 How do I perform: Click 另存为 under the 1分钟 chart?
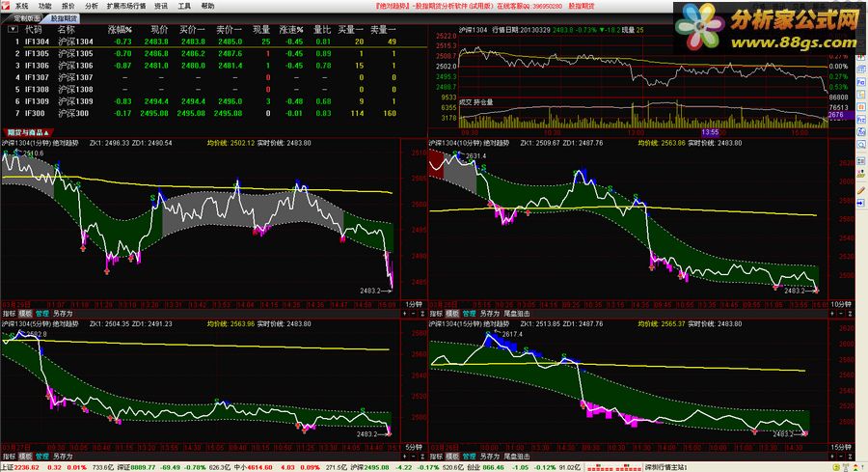63,314
